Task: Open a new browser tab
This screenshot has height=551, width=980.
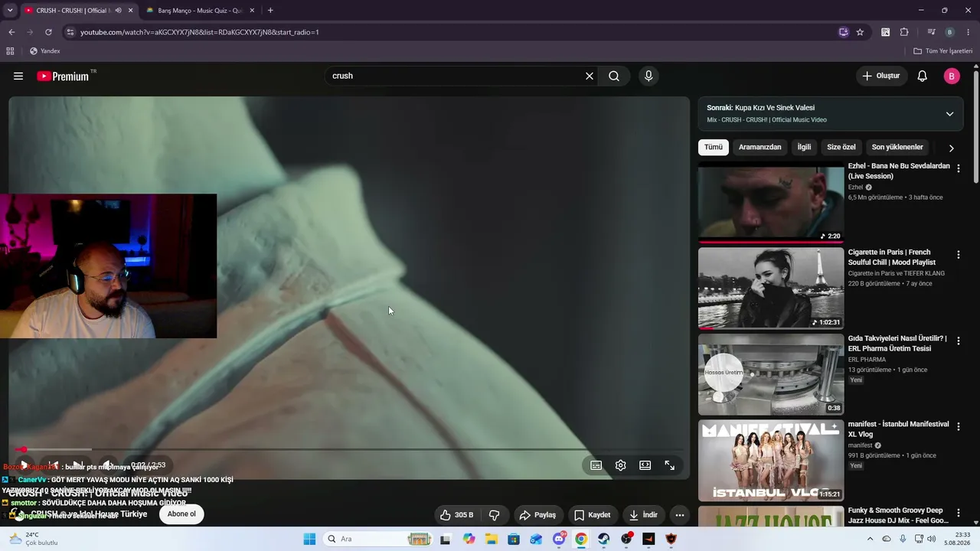Action: (x=270, y=11)
